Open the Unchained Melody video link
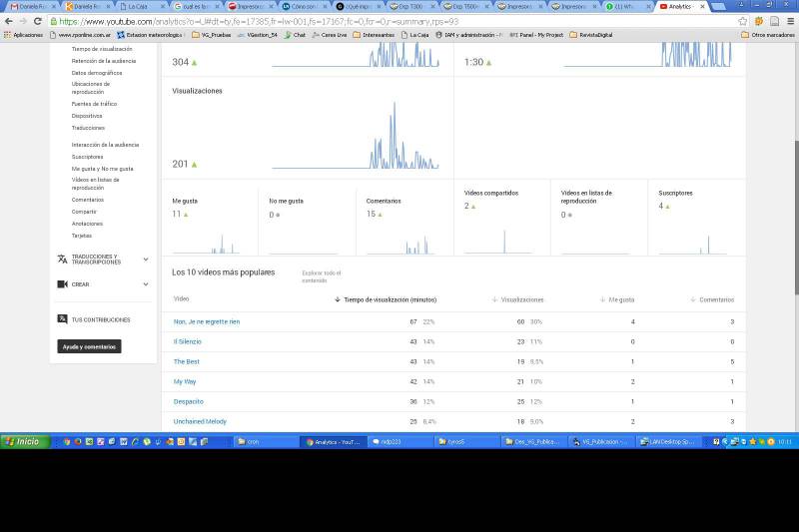This screenshot has height=532, width=799. (x=200, y=421)
